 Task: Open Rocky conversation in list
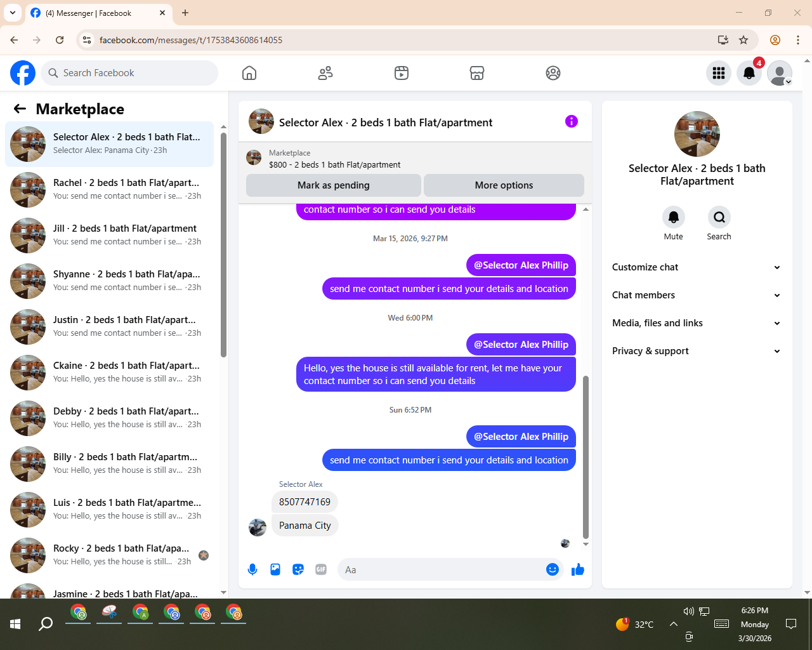[x=109, y=555]
